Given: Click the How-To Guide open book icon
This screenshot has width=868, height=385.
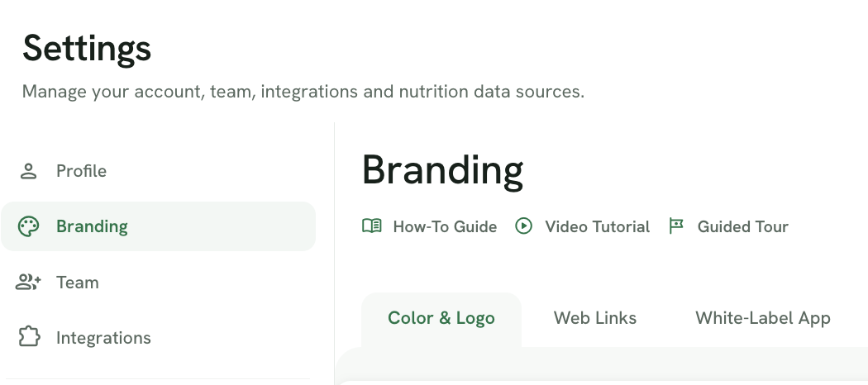Looking at the screenshot, I should coord(372,226).
